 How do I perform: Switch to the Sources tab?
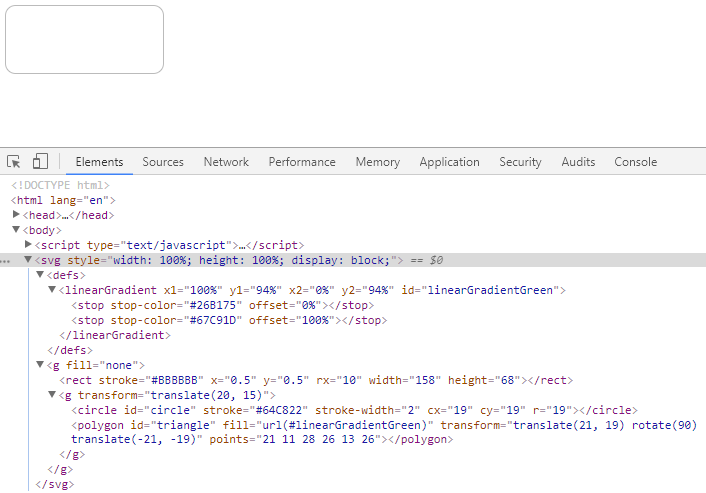pyautogui.click(x=163, y=162)
